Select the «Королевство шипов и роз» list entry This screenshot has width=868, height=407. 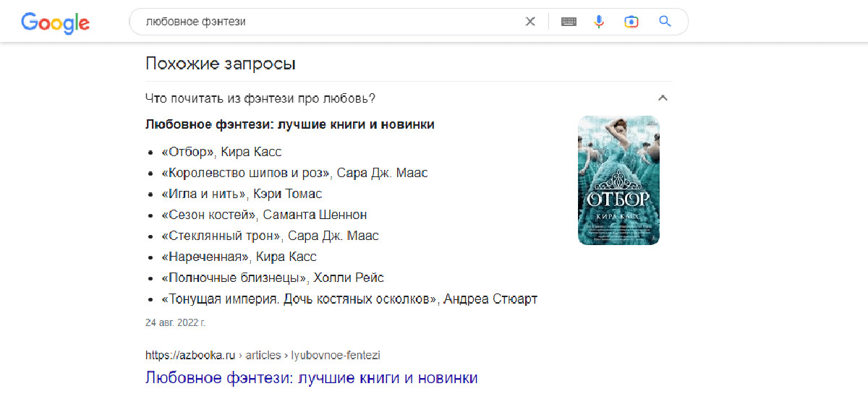294,173
